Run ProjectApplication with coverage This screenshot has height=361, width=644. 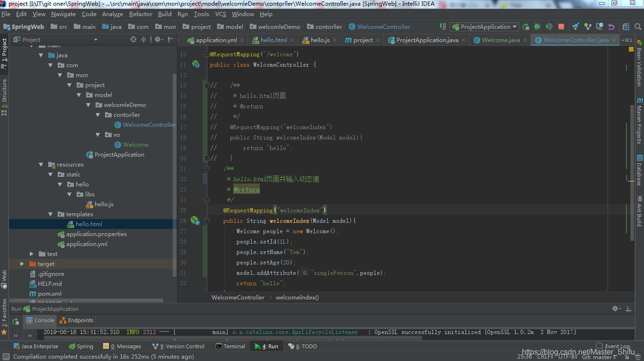(549, 27)
